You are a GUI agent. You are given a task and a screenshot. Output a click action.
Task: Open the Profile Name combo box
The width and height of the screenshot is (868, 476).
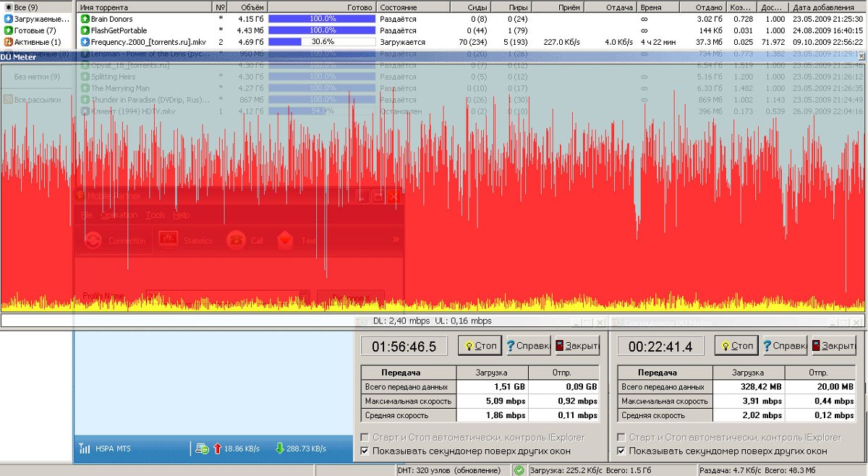click(304, 297)
